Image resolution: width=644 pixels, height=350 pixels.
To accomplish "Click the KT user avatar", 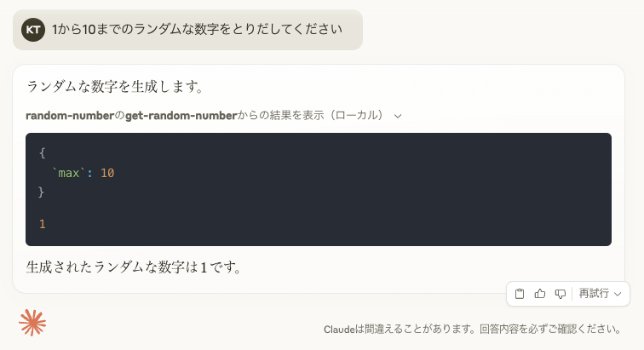I will 33,30.
